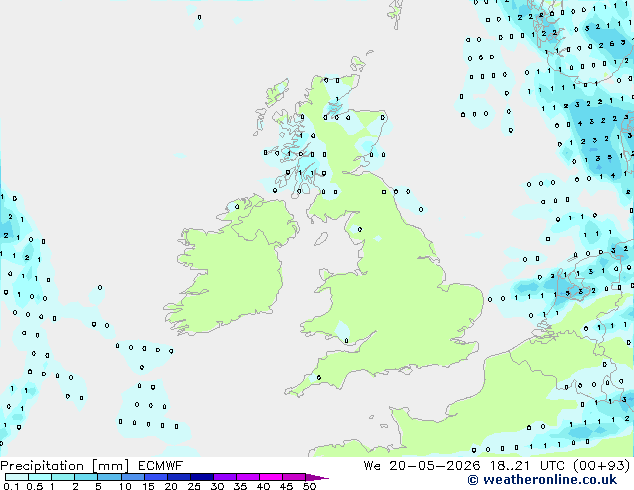The height and width of the screenshot is (490, 634).
Task: Click the "15" legend scale value
Action: click(148, 486)
